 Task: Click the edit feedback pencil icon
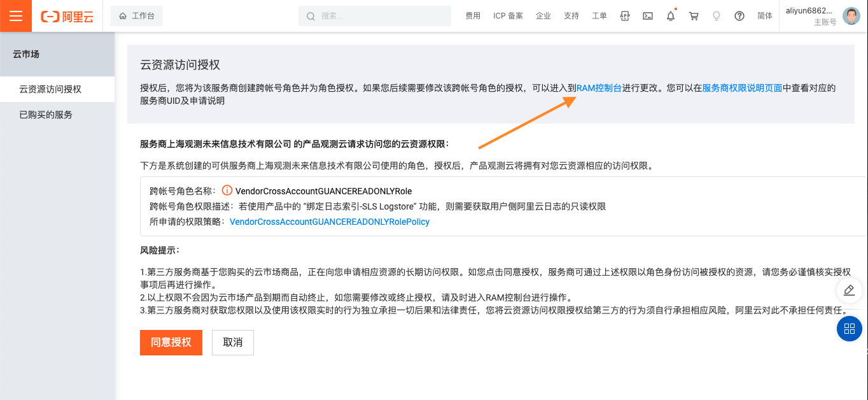849,290
